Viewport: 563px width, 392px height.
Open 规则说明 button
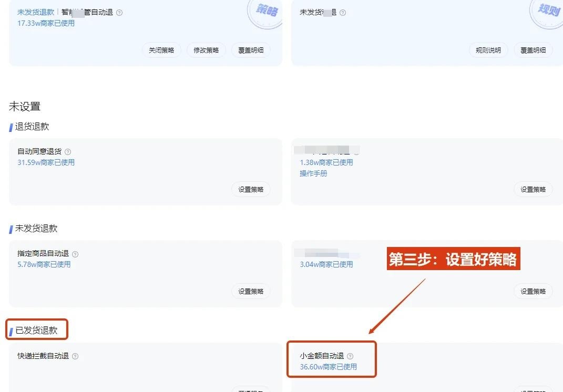[x=488, y=50]
